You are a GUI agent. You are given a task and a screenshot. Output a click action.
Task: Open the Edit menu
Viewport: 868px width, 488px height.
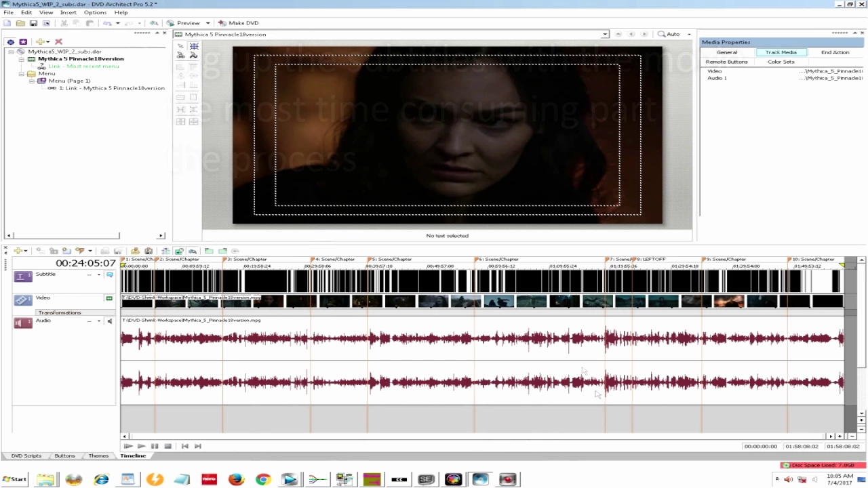point(26,12)
